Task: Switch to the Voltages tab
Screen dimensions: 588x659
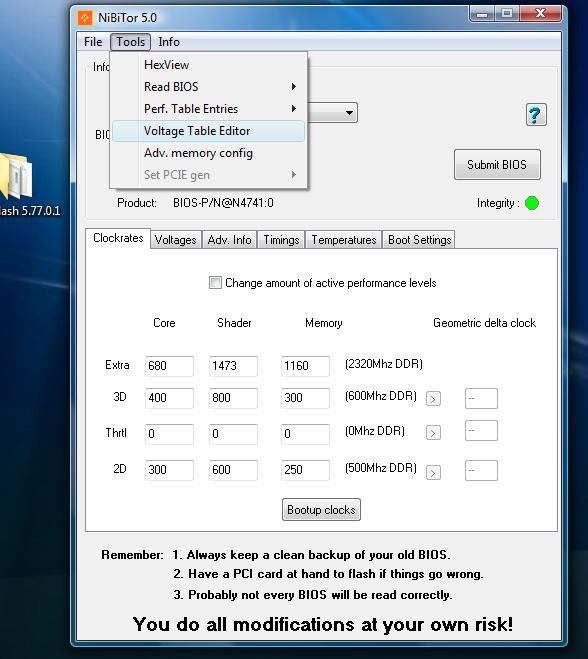Action: [x=175, y=240]
